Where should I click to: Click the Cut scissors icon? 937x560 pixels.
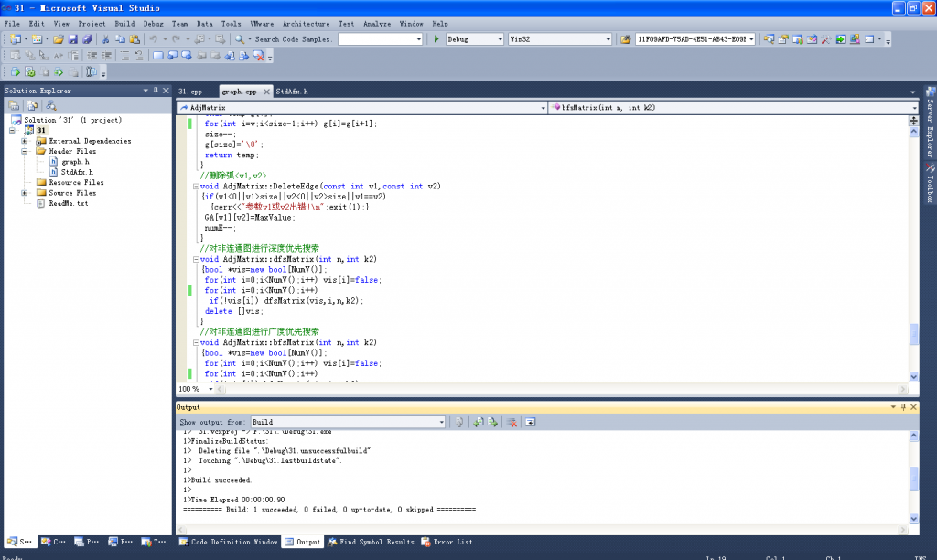(x=105, y=39)
